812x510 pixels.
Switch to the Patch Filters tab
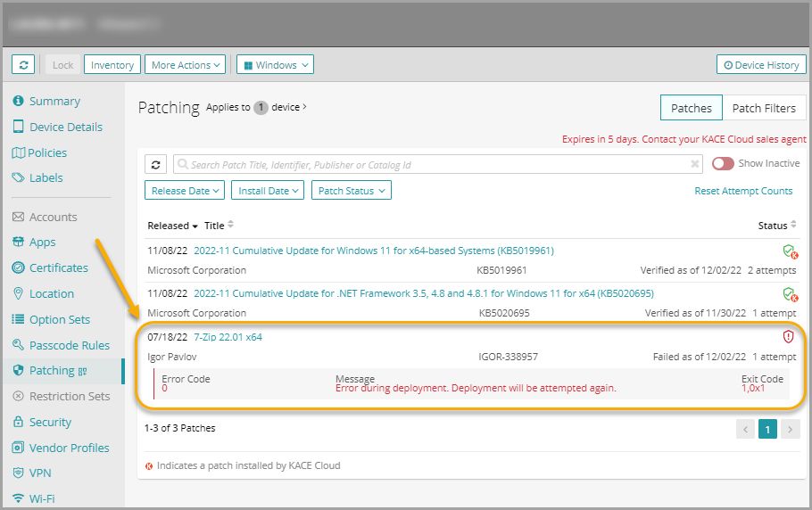point(763,108)
